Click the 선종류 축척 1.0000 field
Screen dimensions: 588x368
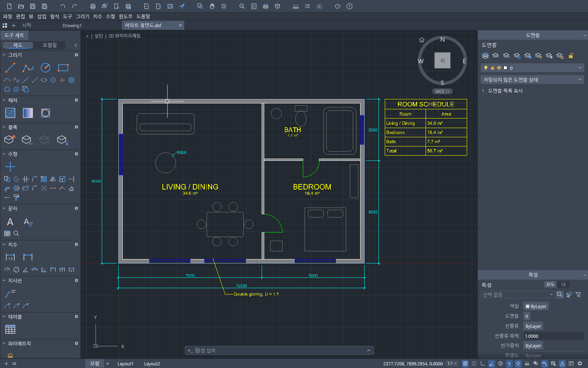pyautogui.click(x=553, y=336)
